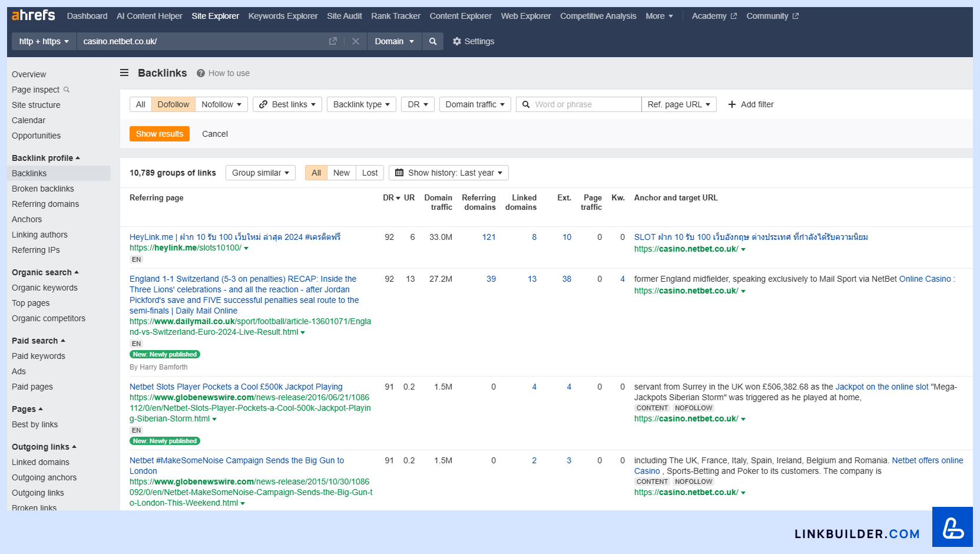This screenshot has width=980, height=554.
Task: Open URL in new tab icon
Action: tap(333, 41)
